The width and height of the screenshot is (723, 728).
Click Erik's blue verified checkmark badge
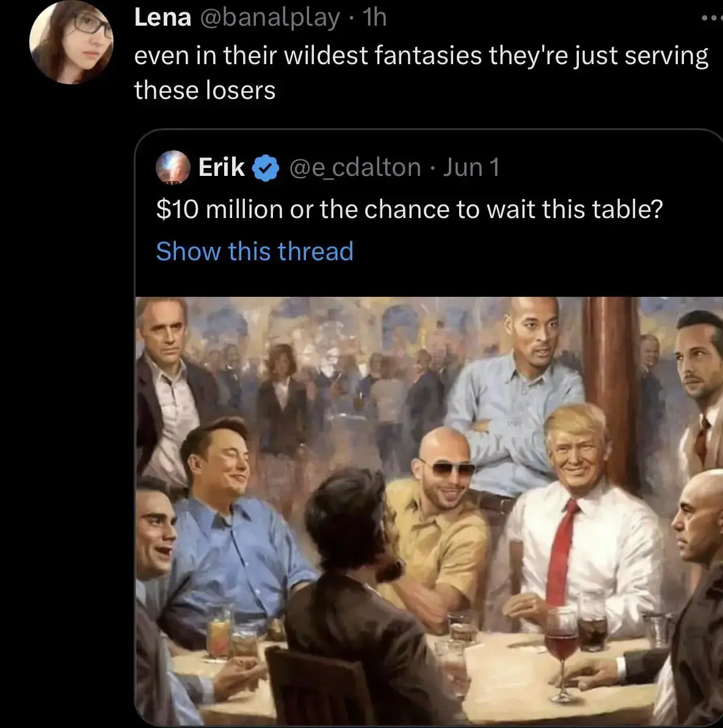pyautogui.click(x=266, y=167)
